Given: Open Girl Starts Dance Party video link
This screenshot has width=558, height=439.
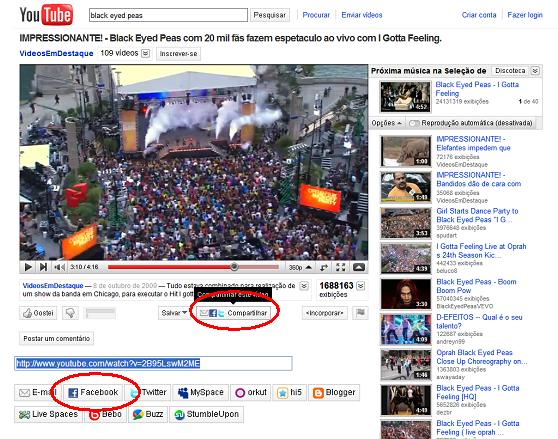Looking at the screenshot, I should pos(477,215).
